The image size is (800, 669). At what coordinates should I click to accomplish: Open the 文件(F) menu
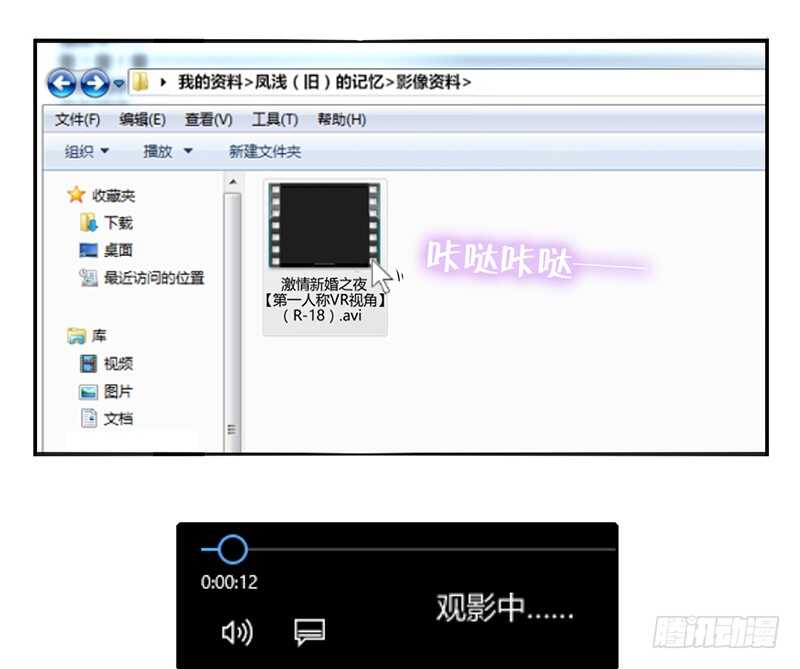[78, 120]
